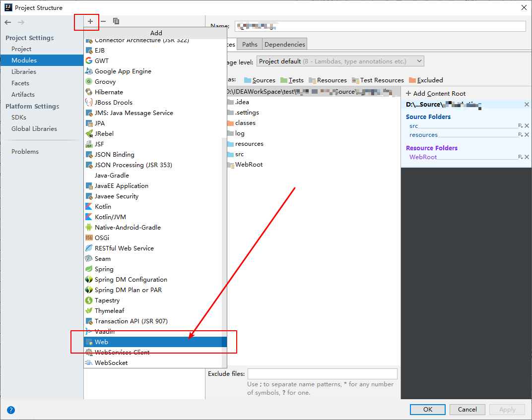Screen dimensions: 532x420
Task: Click the Copy module icon
Action: [x=116, y=21]
